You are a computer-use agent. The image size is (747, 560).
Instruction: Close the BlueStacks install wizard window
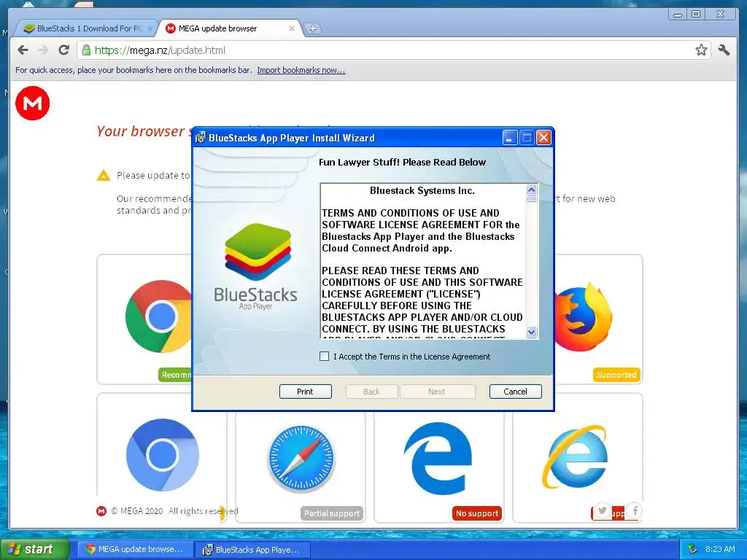[543, 138]
